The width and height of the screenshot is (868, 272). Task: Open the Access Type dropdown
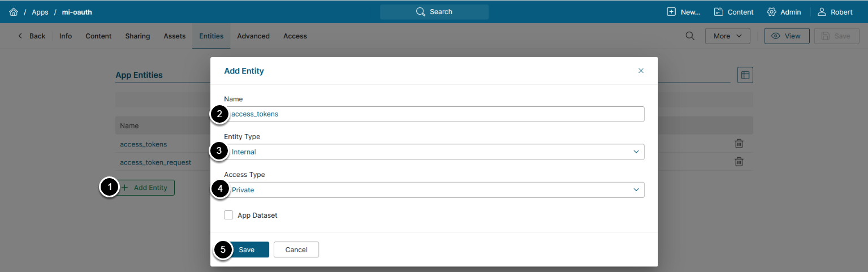(x=434, y=190)
